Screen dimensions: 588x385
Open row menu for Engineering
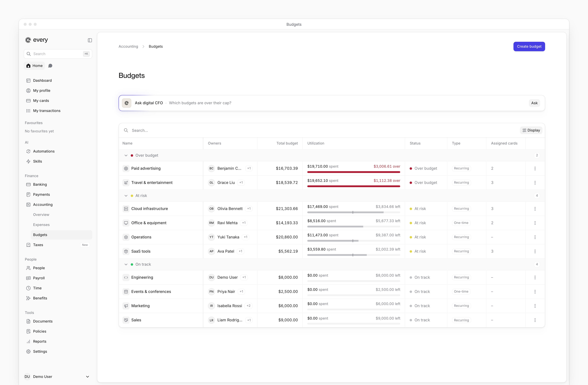pyautogui.click(x=535, y=277)
